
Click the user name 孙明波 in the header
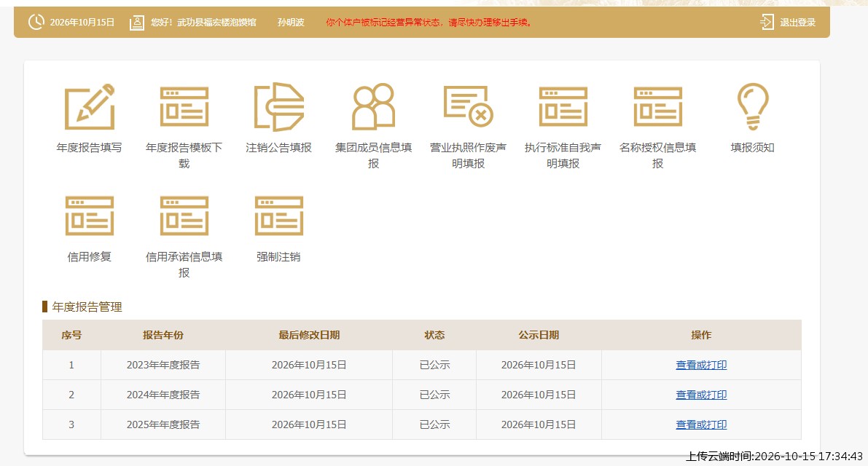292,23
